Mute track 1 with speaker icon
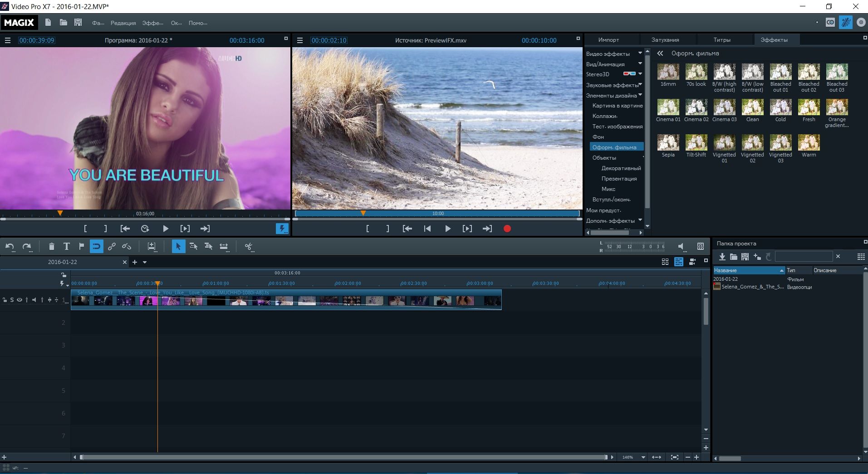Viewport: 868px width, 474px height. 34,300
